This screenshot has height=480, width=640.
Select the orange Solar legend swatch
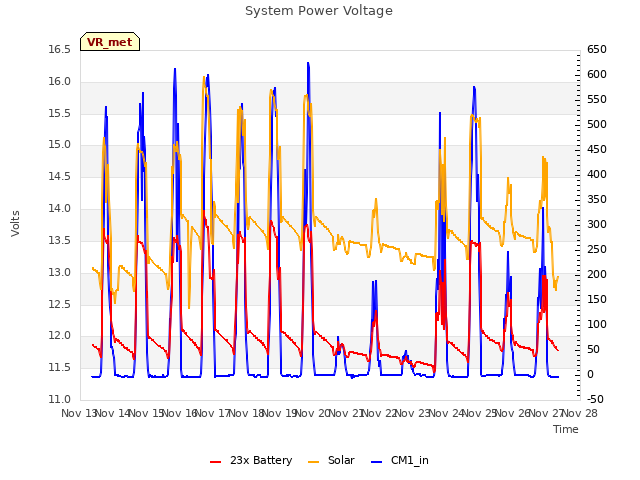pyautogui.click(x=313, y=462)
